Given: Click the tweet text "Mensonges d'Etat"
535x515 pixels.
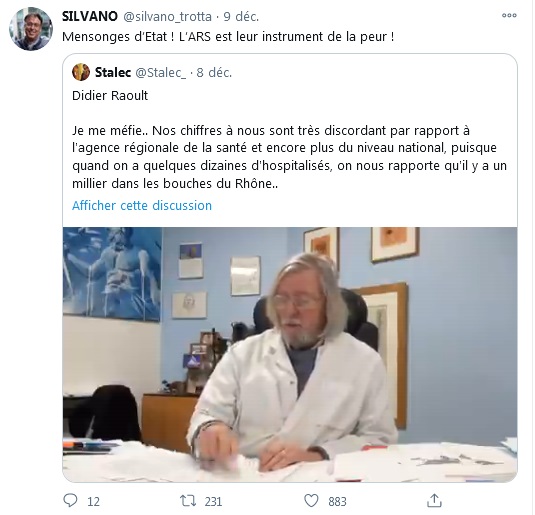Looking at the screenshot, I should coord(115,37).
